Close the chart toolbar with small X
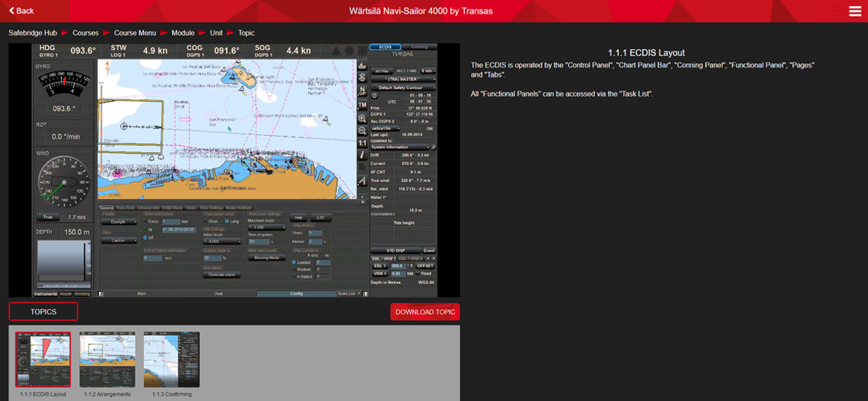 point(363,202)
